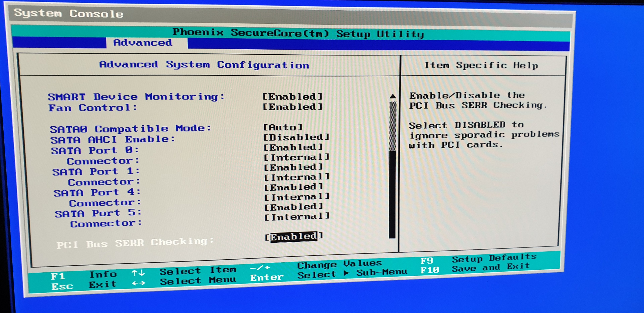644x313 pixels.
Task: Click the up-down arrows Select Item icon
Action: tap(138, 273)
